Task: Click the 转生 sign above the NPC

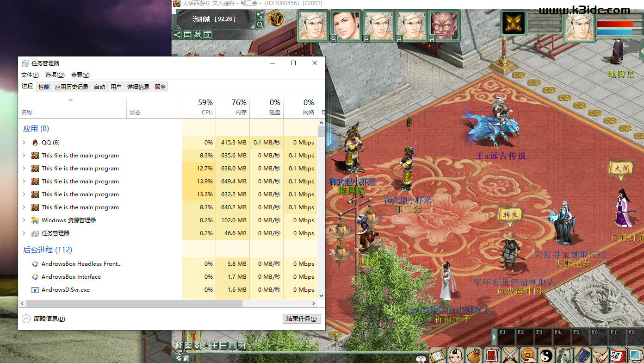Action: click(510, 215)
